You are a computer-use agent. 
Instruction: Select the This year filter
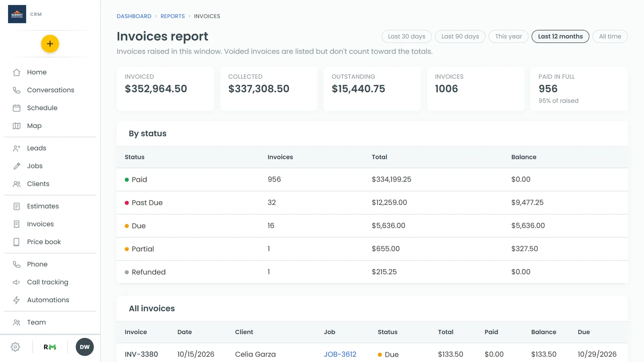coord(508,37)
